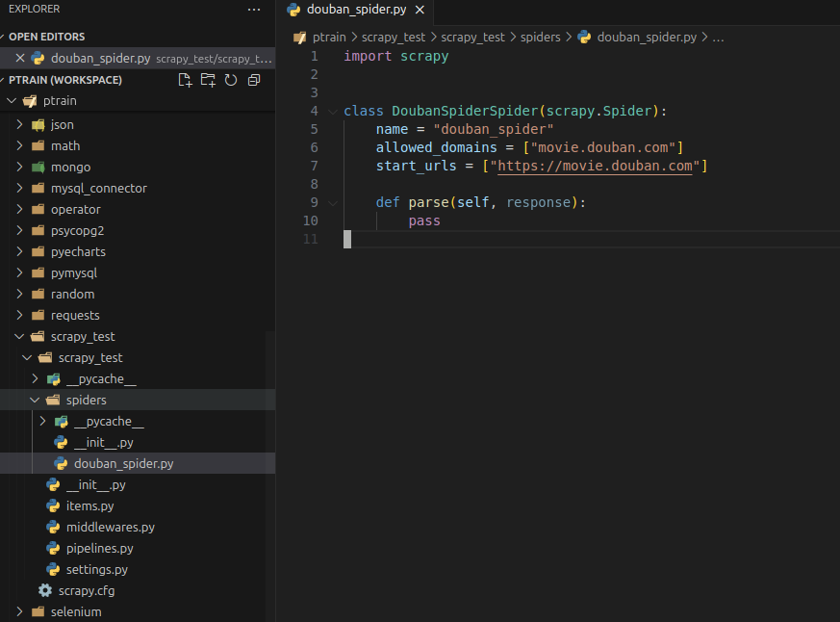The width and height of the screenshot is (840, 622).
Task: Collapse the spiders folder
Action: pos(86,400)
